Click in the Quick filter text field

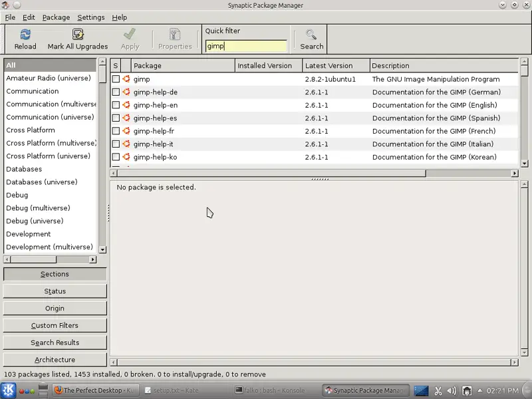pyautogui.click(x=246, y=46)
